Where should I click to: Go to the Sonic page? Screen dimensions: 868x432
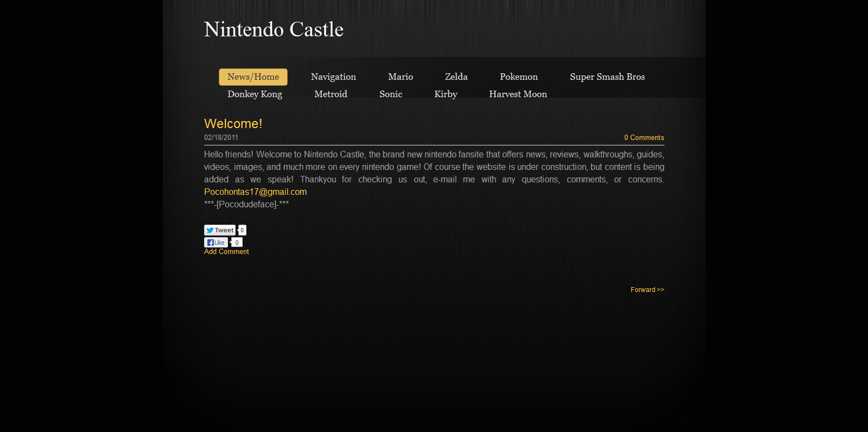click(390, 94)
